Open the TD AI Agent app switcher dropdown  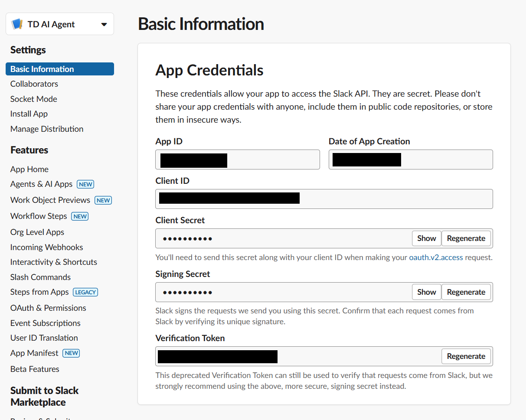[60, 24]
